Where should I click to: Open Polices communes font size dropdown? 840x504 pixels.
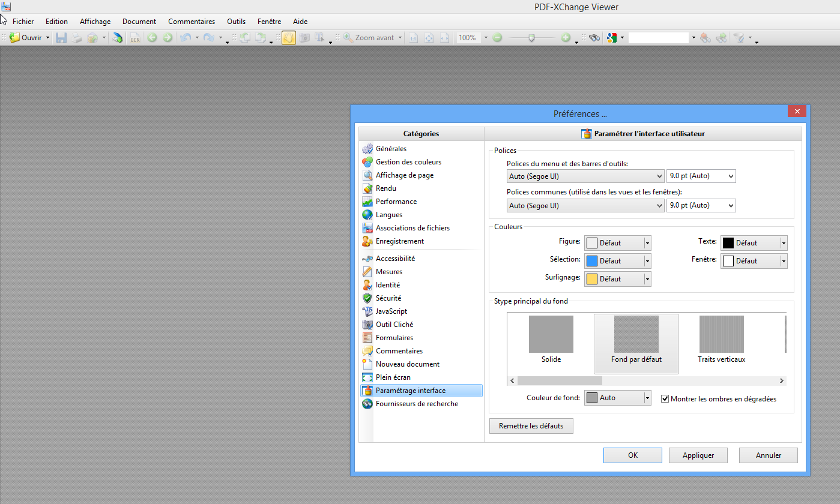pyautogui.click(x=701, y=205)
